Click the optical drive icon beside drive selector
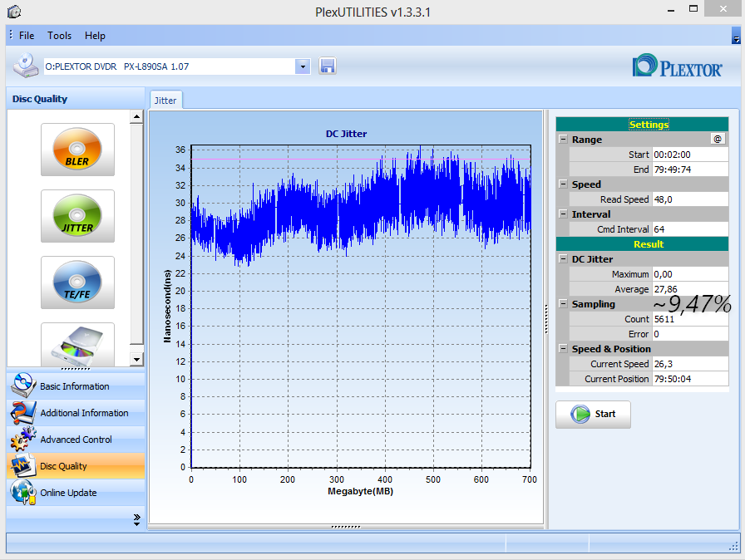 (25, 66)
